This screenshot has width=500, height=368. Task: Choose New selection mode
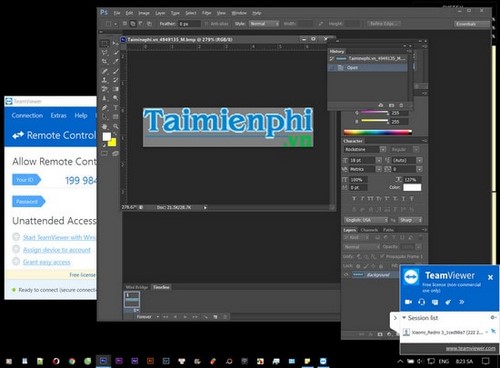pos(125,24)
